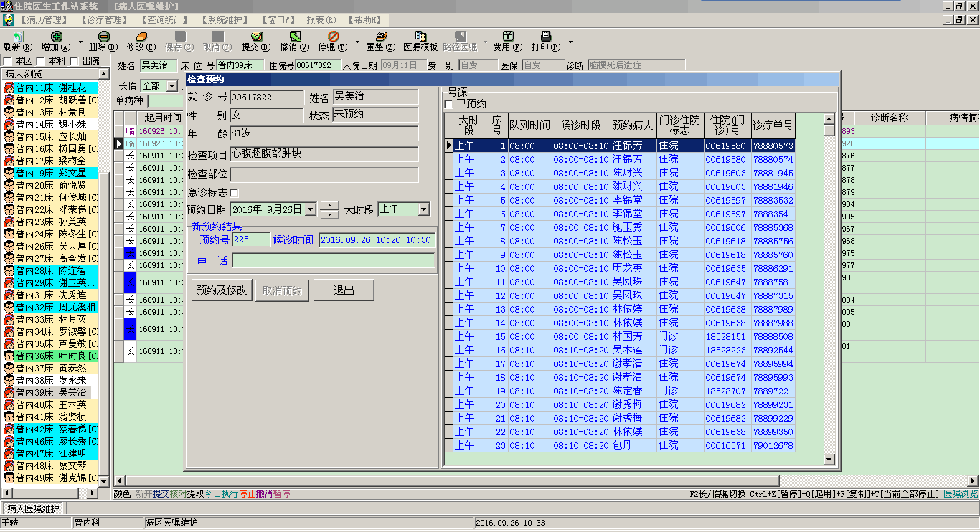
Task: Click the 电话 phone input field
Action: (334, 260)
